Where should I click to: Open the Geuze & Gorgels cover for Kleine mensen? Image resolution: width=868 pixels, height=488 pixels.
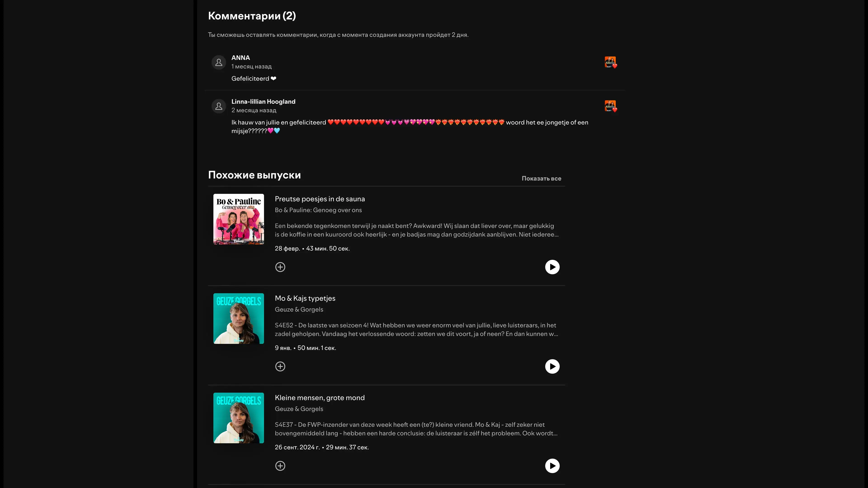(238, 418)
